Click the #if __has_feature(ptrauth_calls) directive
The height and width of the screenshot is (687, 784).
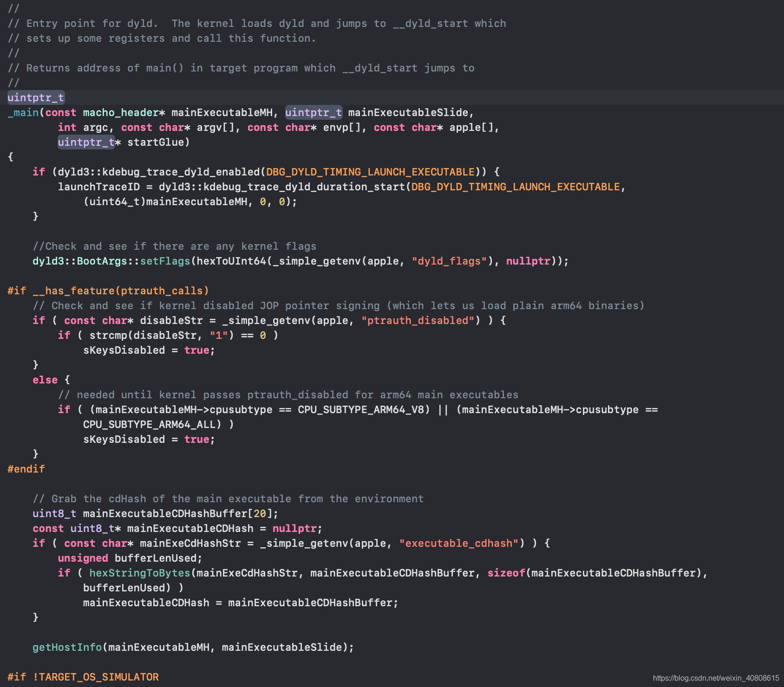108,291
